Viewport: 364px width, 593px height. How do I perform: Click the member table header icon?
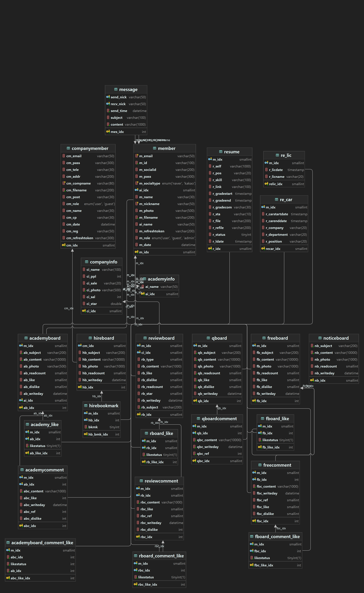tap(155, 148)
